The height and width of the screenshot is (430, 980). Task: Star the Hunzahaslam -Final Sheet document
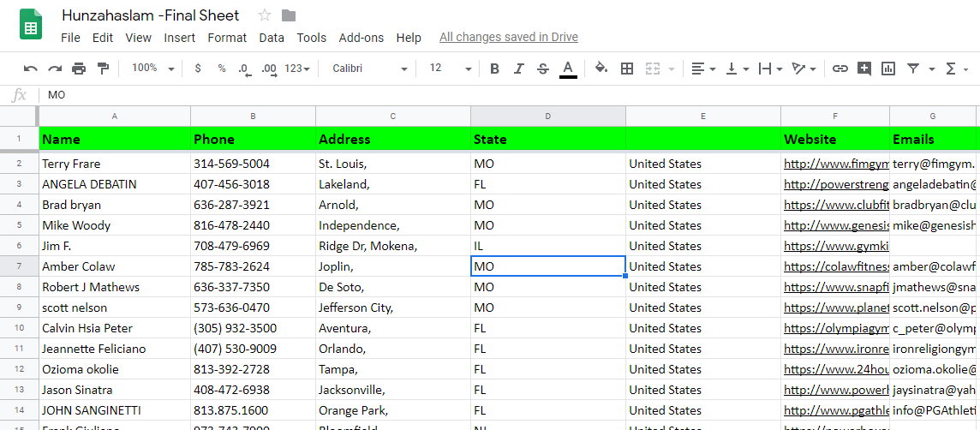pos(265,15)
